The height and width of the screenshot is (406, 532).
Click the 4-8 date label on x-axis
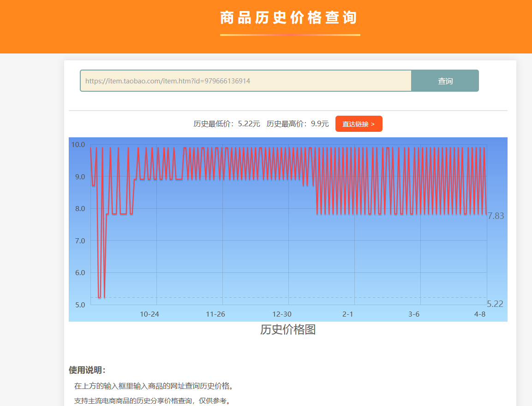click(x=480, y=314)
